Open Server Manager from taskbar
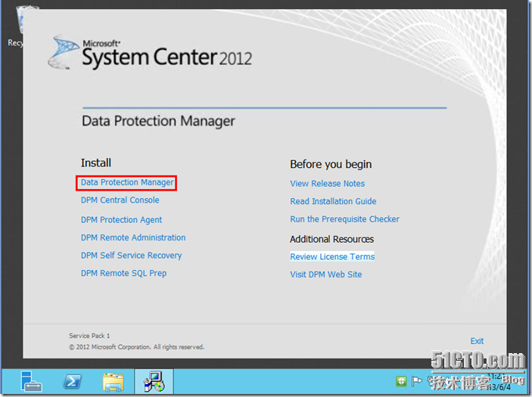532x397 pixels. click(31, 381)
